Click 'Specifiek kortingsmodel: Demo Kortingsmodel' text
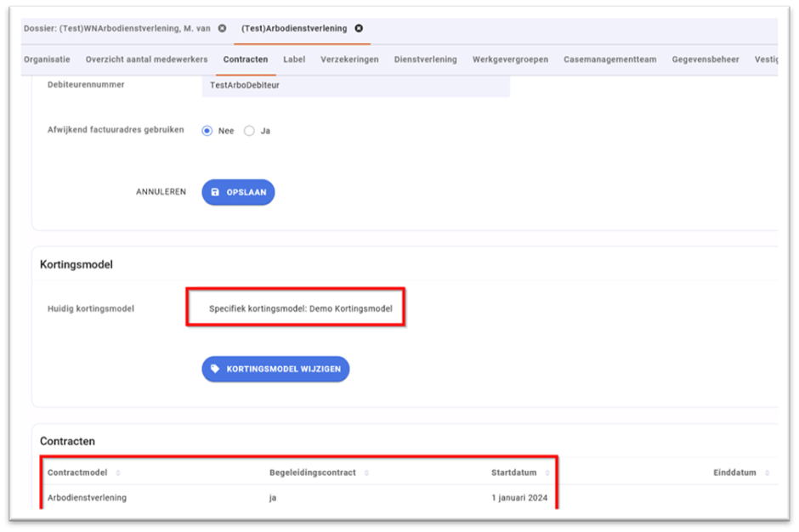 pos(301,308)
